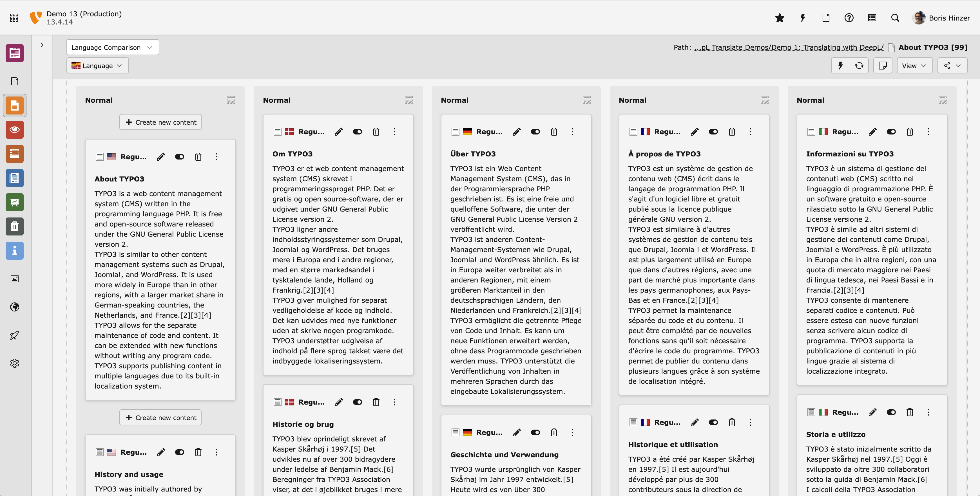Open the Dashboard module in sidebar
This screenshot has width=980, height=496.
click(14, 53)
